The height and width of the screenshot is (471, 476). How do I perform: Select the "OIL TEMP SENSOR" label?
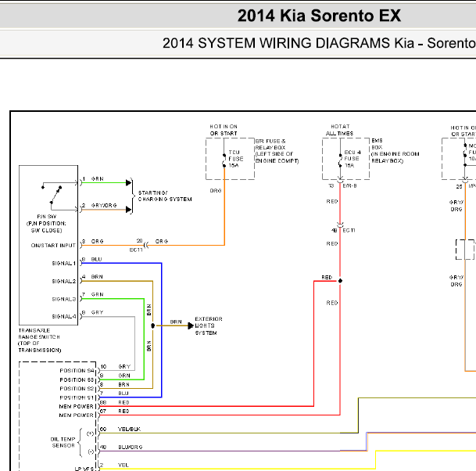63,442
